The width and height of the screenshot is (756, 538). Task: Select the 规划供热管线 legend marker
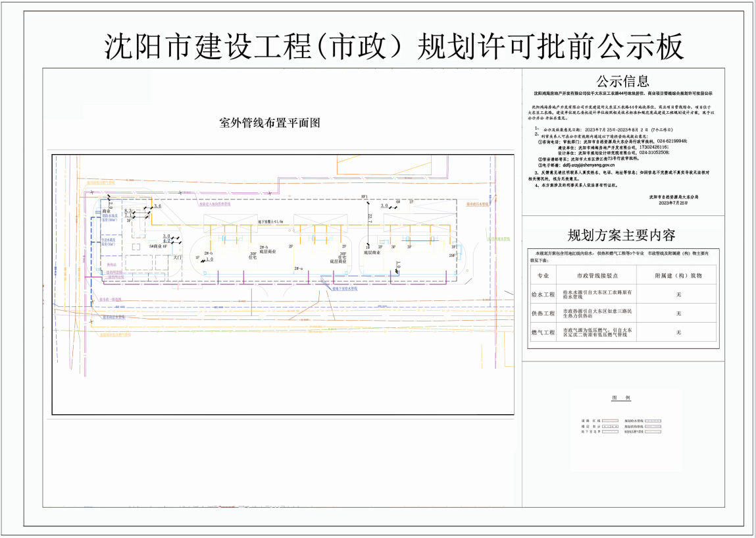click(653, 427)
